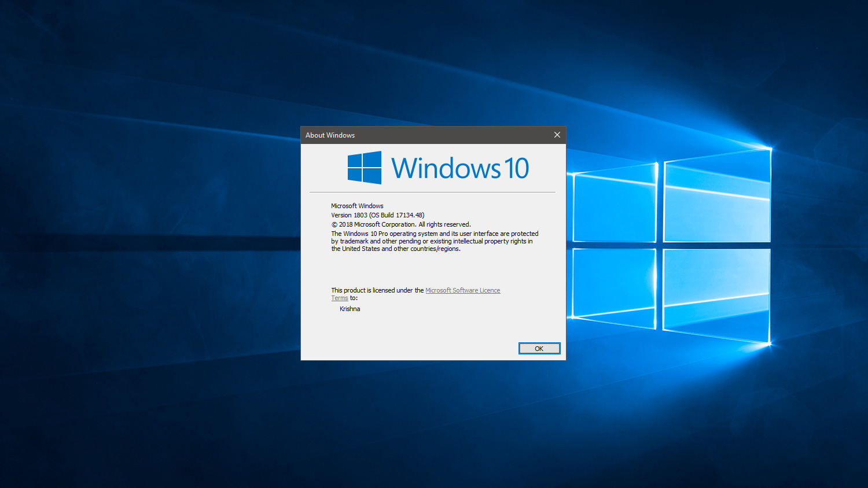This screenshot has height=488, width=868.
Task: Click the Windows 10 Pro trademark paragraph
Action: tap(434, 241)
